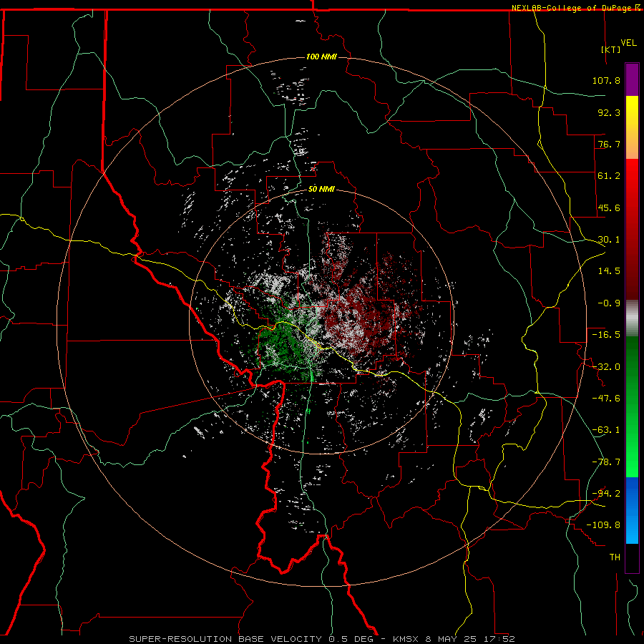The image size is (644, 644).
Task: Click the 50 NMI range ring label
Action: [x=321, y=190]
